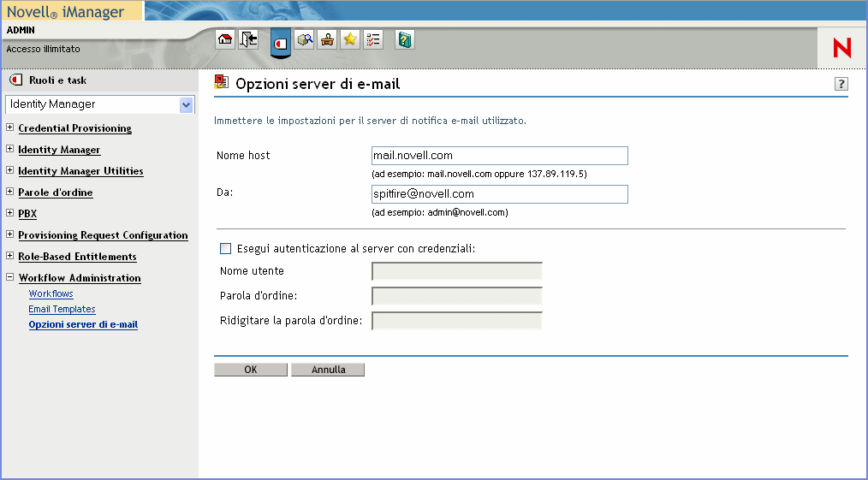Image resolution: width=868 pixels, height=480 pixels.
Task: Expand the Credential Provisioning role
Action: pos(10,128)
